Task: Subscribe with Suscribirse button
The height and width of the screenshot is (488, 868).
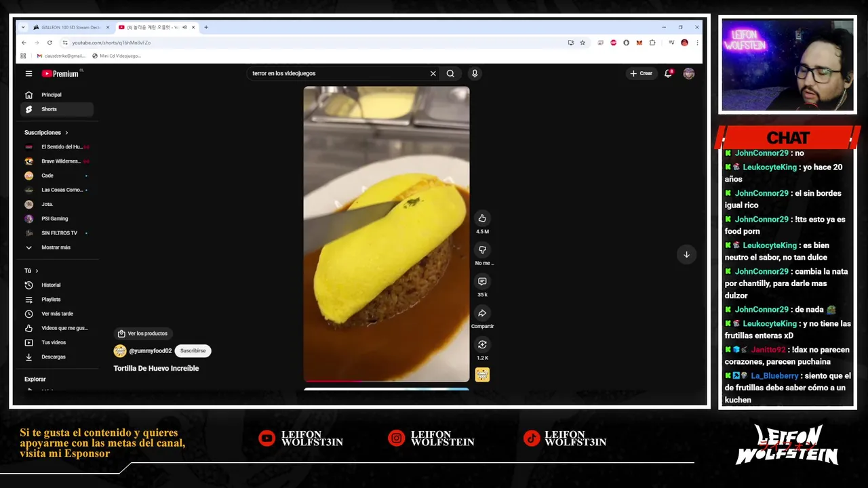Action: 193,351
